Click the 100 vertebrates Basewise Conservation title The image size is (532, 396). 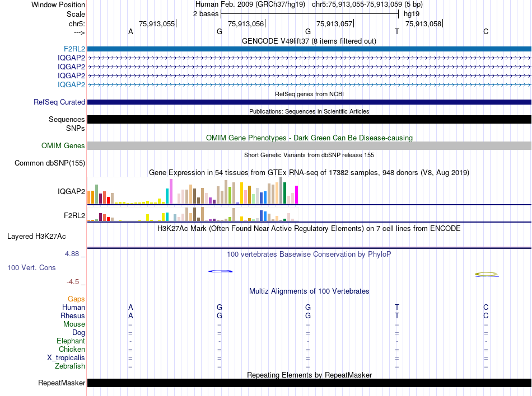(309, 254)
